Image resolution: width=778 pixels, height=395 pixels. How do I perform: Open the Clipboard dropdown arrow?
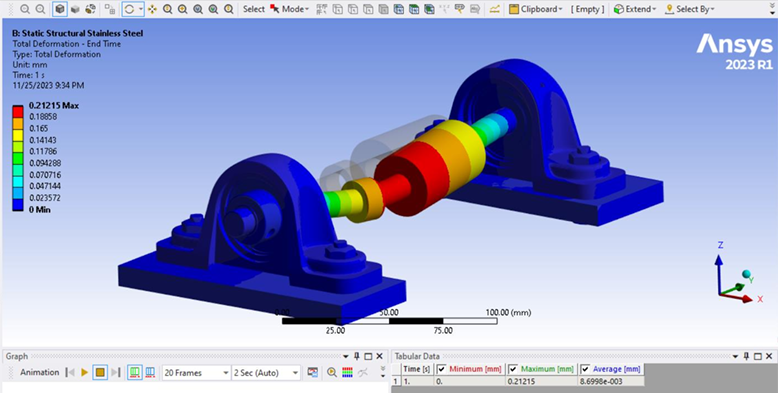[x=561, y=9]
